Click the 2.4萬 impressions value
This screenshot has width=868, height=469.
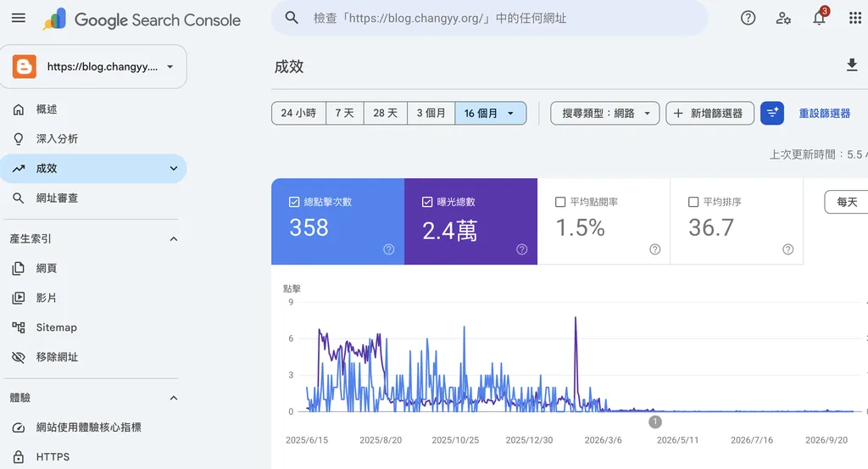tap(449, 231)
